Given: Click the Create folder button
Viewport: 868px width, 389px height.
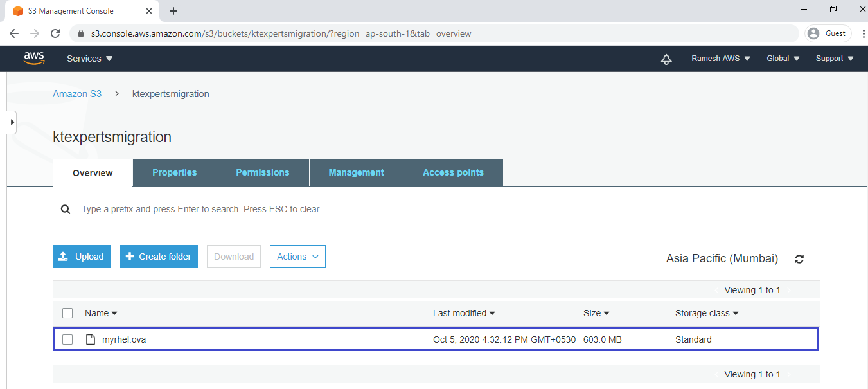Looking at the screenshot, I should [x=159, y=257].
